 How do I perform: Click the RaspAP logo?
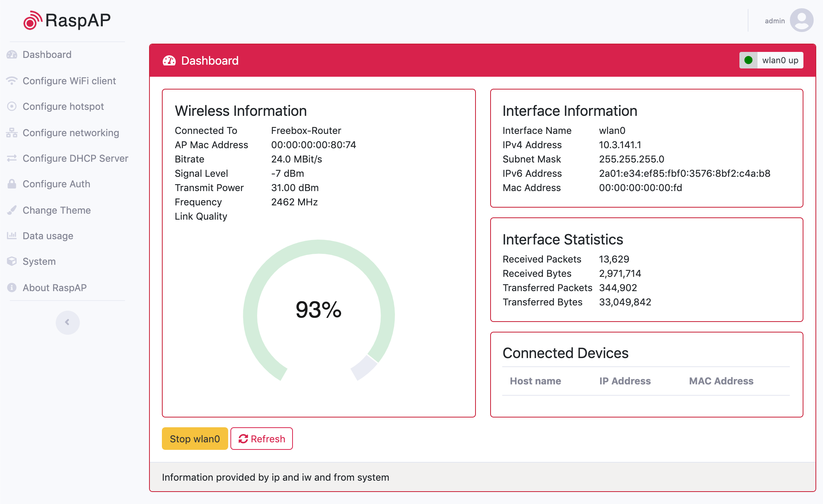66,20
